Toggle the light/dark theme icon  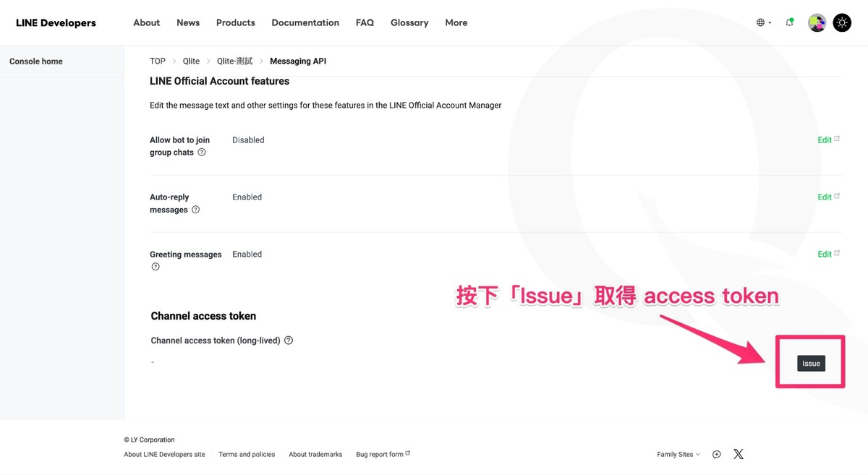[842, 23]
